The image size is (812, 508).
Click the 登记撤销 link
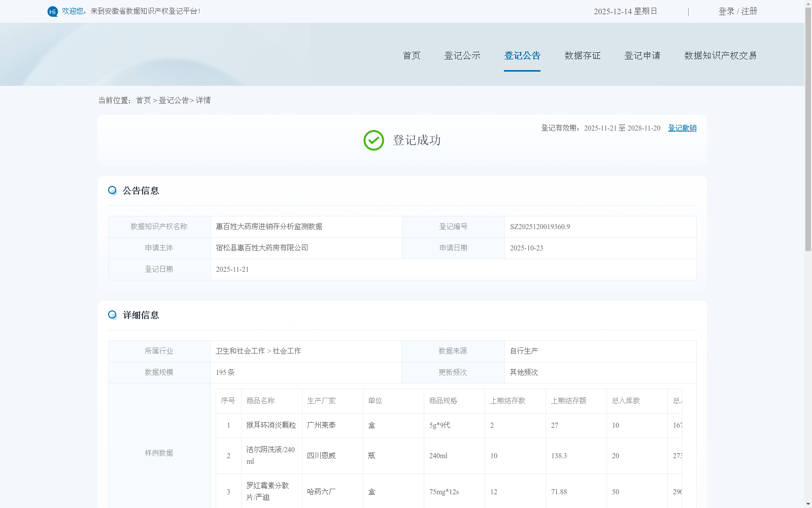(682, 128)
